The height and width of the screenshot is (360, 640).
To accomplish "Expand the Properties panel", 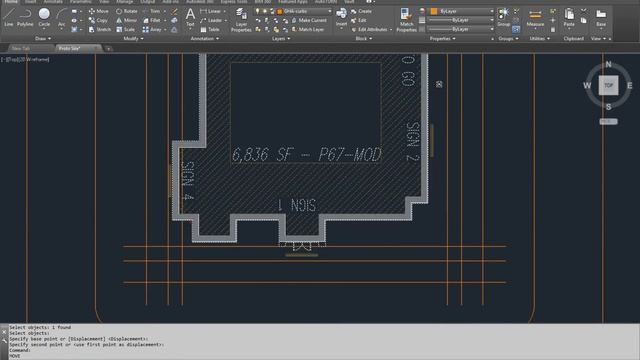I will (442, 38).
